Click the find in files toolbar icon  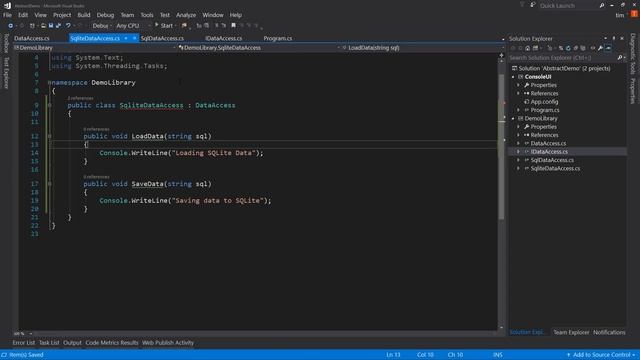pyautogui.click(x=184, y=26)
